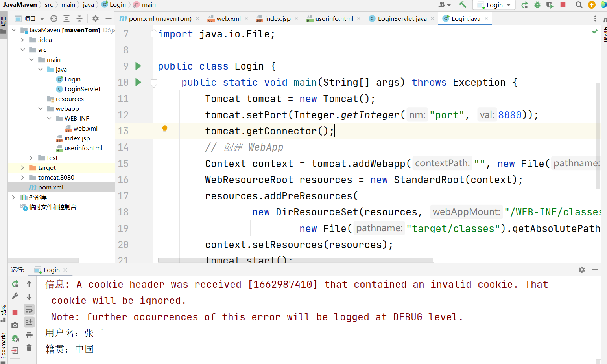The width and height of the screenshot is (607, 364).
Task: Stop the running application with red square
Action: click(563, 5)
